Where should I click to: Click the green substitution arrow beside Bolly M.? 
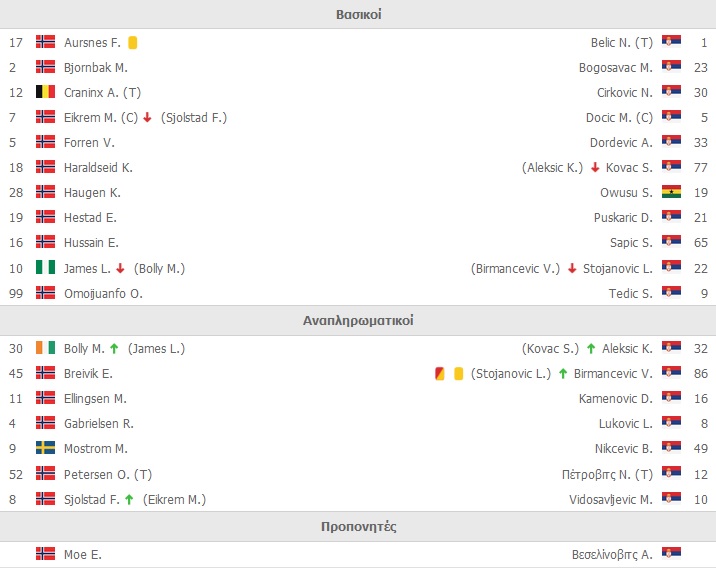click(114, 348)
